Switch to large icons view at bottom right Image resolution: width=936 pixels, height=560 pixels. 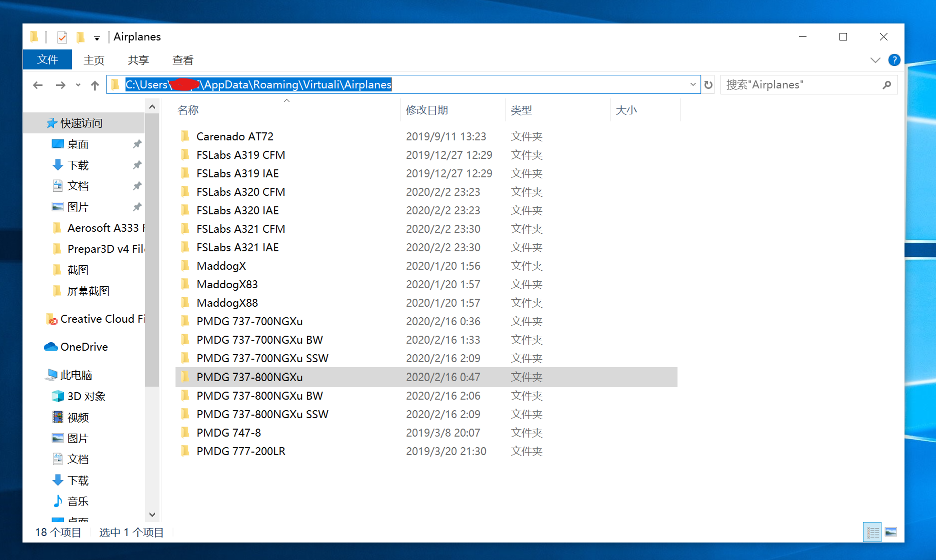click(x=892, y=532)
